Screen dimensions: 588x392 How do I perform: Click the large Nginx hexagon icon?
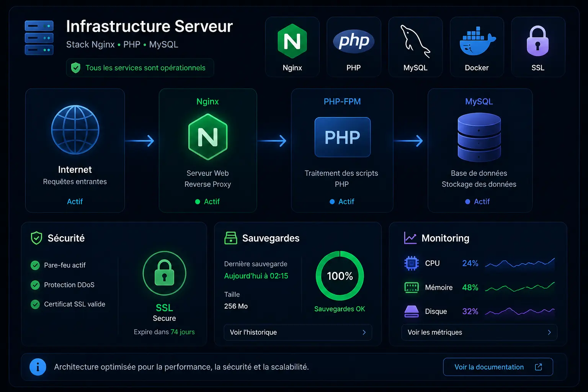[x=208, y=137]
